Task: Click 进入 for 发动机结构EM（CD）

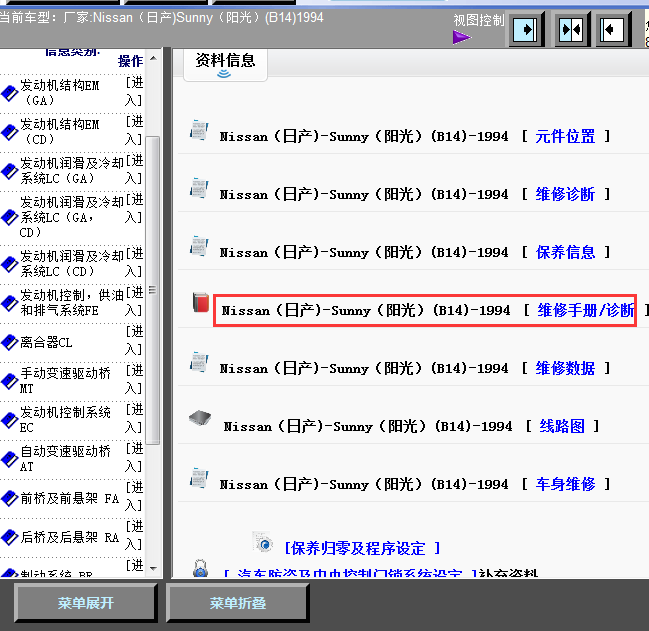Action: (x=134, y=130)
